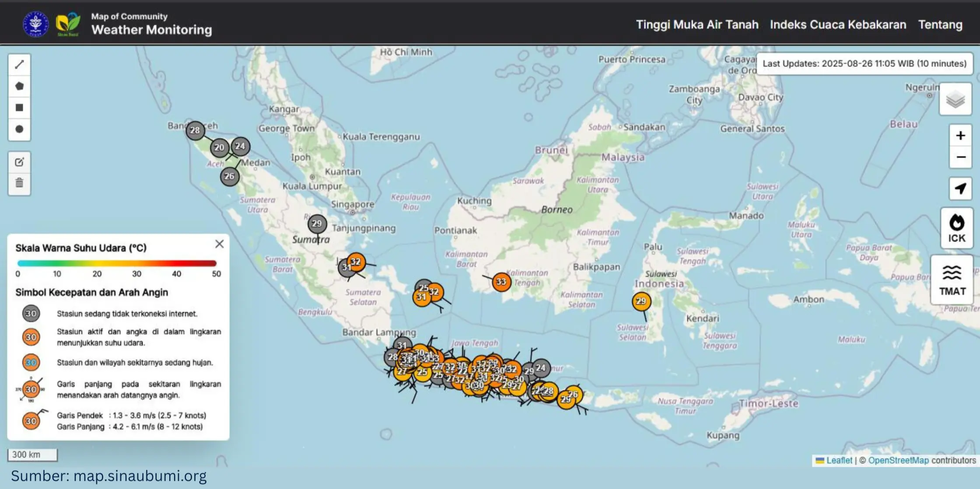Click the Ambon city label
This screenshot has width=980, height=489.
tap(808, 300)
